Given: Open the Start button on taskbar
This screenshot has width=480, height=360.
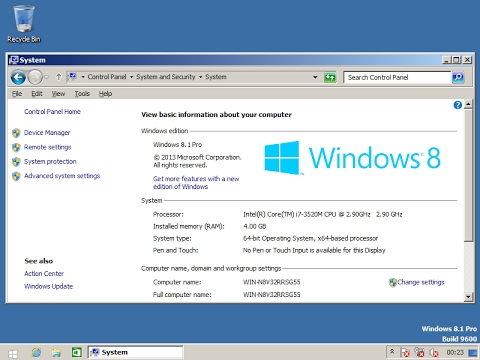Looking at the screenshot, I should pos(13,353).
